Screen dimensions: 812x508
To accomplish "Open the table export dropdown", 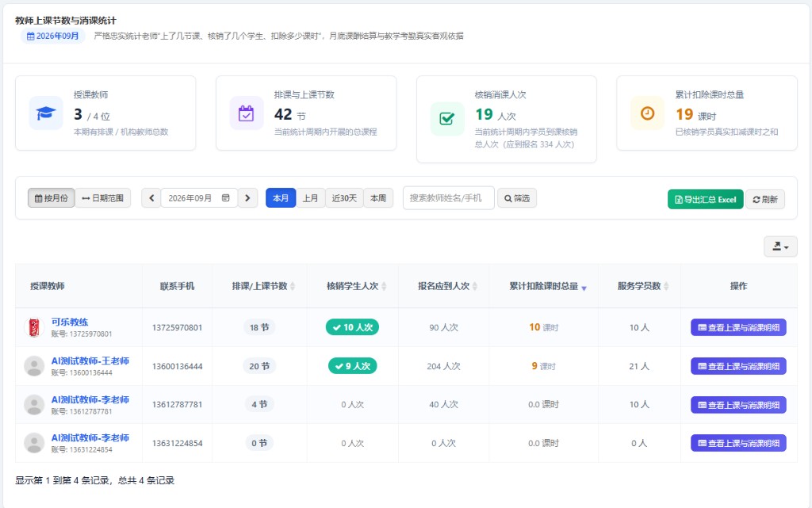I will tap(780, 246).
